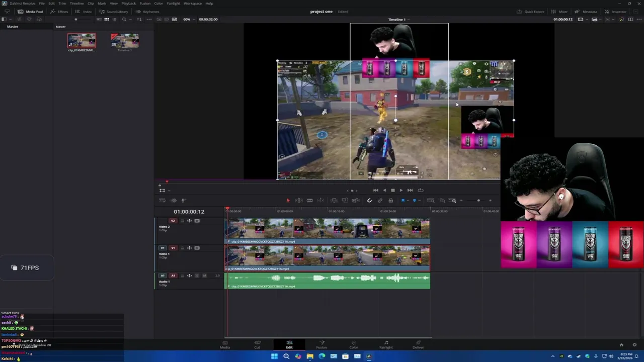
Task: Choose the Selection Mode arrow tool
Action: pyautogui.click(x=288, y=201)
